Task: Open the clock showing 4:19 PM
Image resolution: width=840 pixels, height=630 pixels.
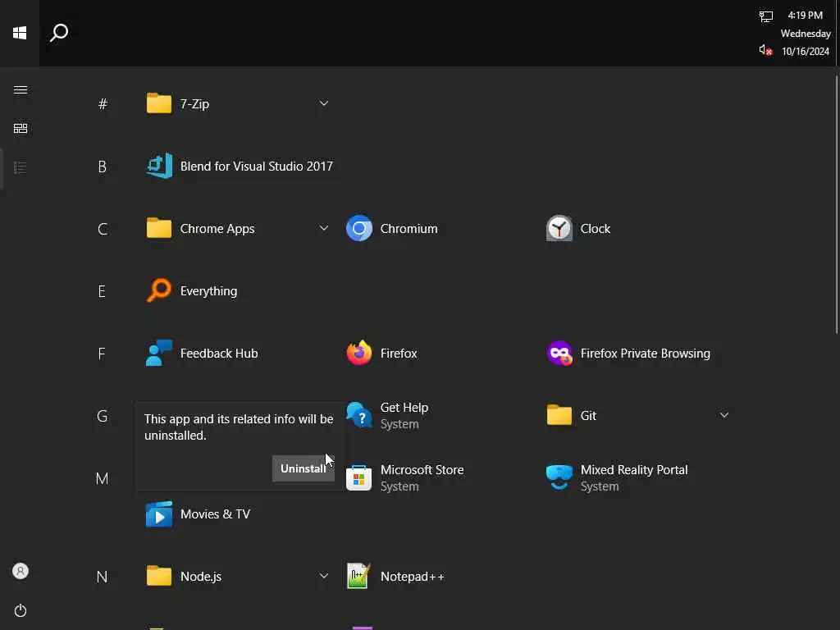Action: (x=805, y=15)
